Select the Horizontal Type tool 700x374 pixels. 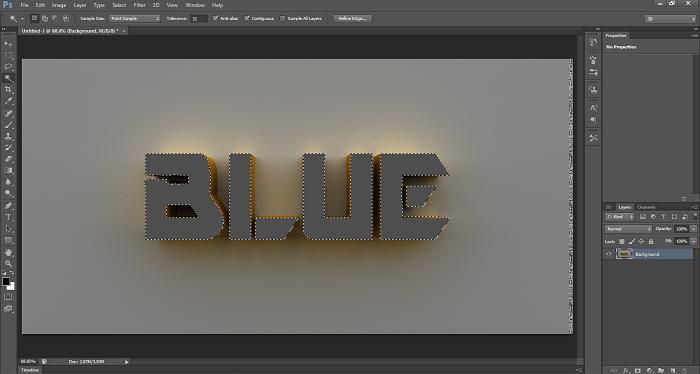pos(8,217)
